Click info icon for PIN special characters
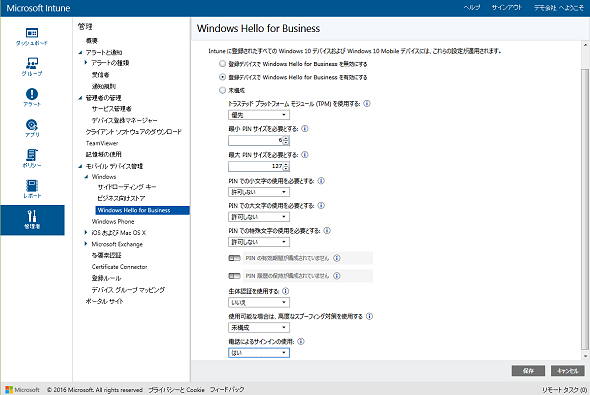Screen dimensions: 590x395 [x=327, y=231]
